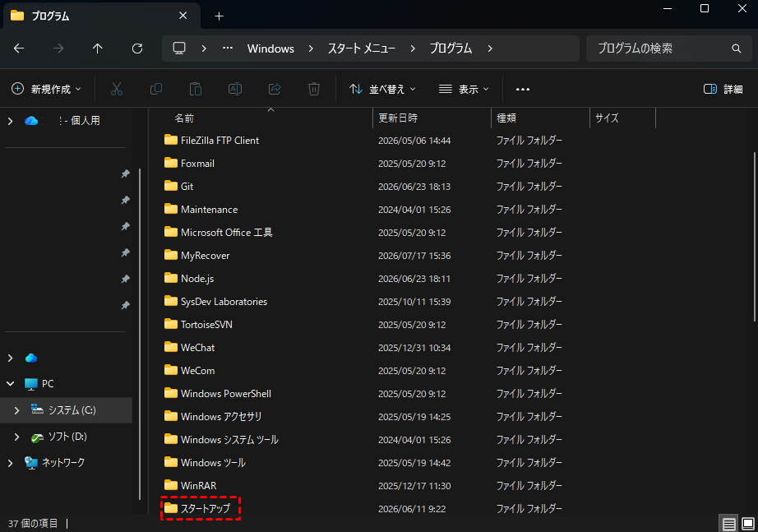Viewport: 758px width, 532px height.
Task: Click the WinRAR folder icon
Action: [x=171, y=485]
